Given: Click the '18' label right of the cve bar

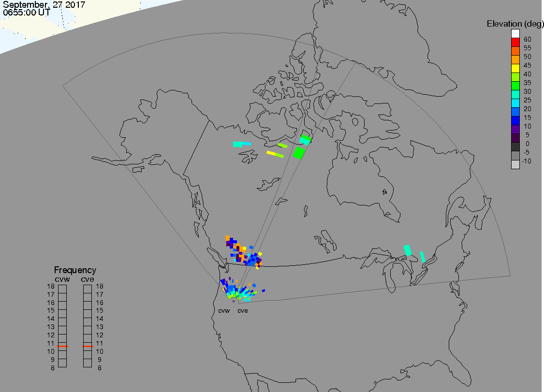Looking at the screenshot, I should coord(100,286).
